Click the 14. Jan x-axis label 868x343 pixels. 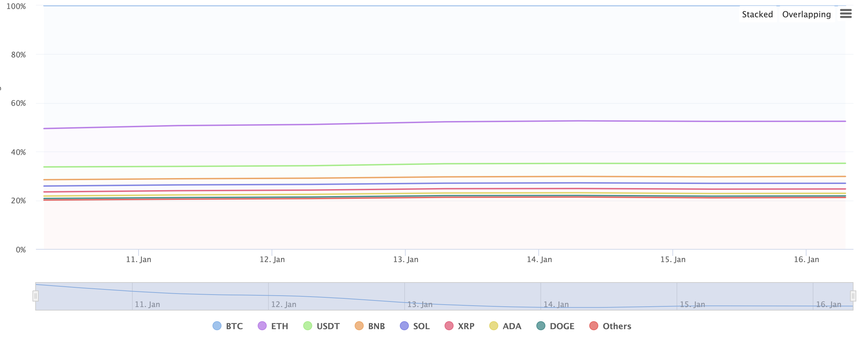click(x=539, y=259)
